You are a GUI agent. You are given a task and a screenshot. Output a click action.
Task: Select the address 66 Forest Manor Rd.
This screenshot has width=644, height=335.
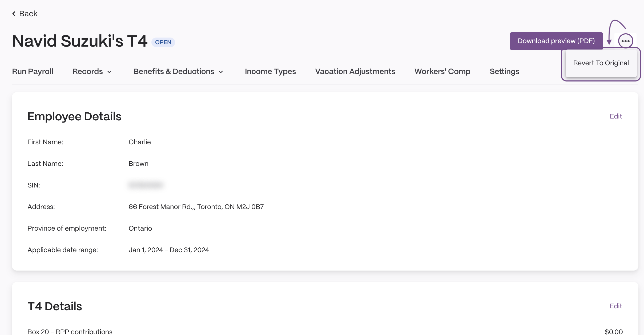point(196,207)
